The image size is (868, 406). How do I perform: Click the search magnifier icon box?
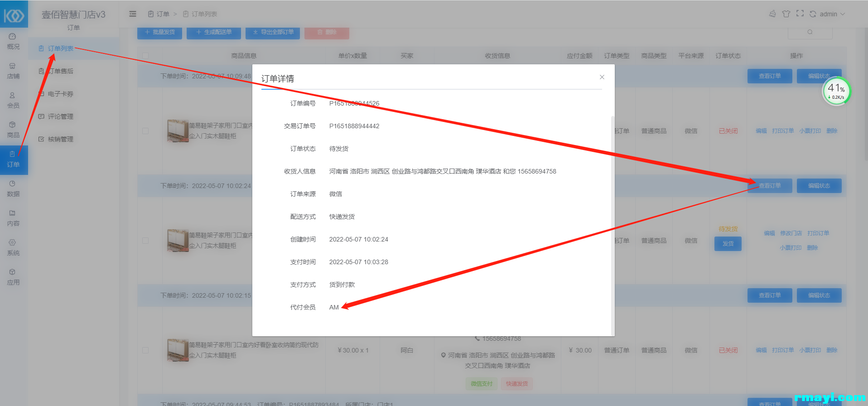point(810,32)
